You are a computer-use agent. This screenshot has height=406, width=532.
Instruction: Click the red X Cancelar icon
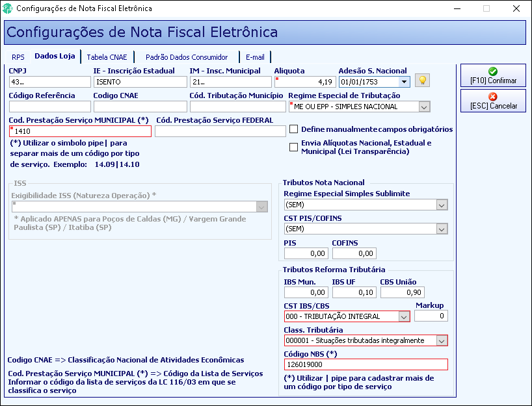[x=492, y=97]
